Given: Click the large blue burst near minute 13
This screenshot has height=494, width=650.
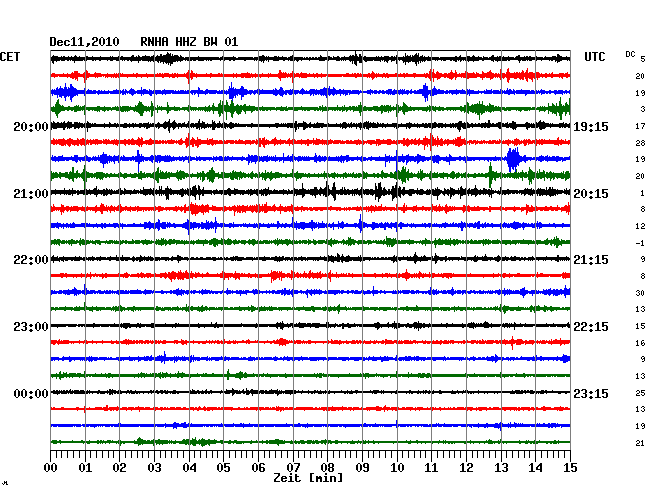Looking at the screenshot, I should pos(513,159).
